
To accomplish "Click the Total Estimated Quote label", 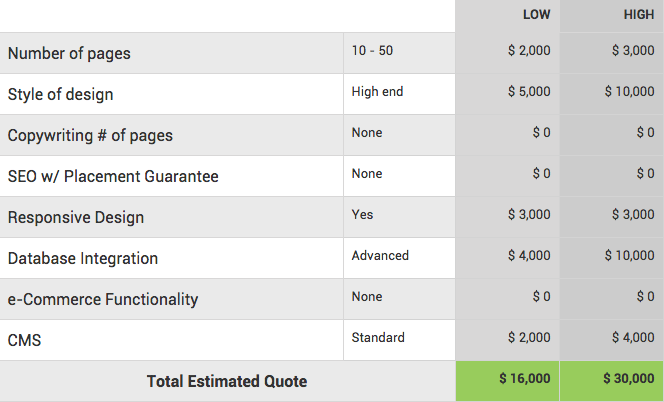I will [227, 381].
